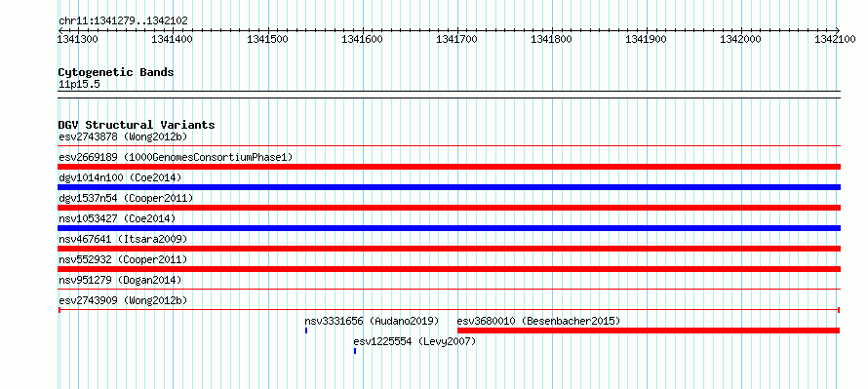Screen dimensions: 868x389
Task: Select the 11p15.5 band label
Action: [79, 85]
